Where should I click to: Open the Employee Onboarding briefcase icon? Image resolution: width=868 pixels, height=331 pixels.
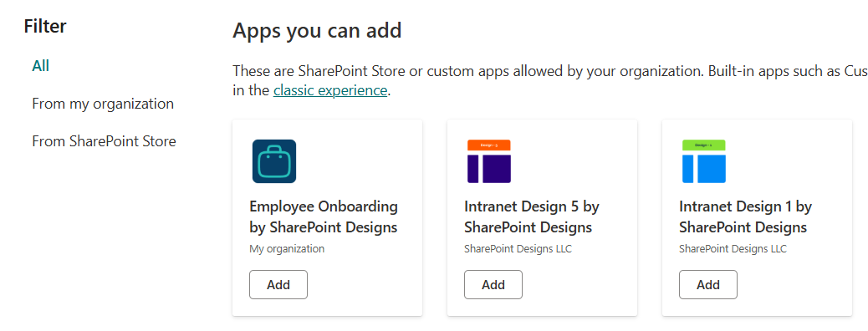pos(274,161)
